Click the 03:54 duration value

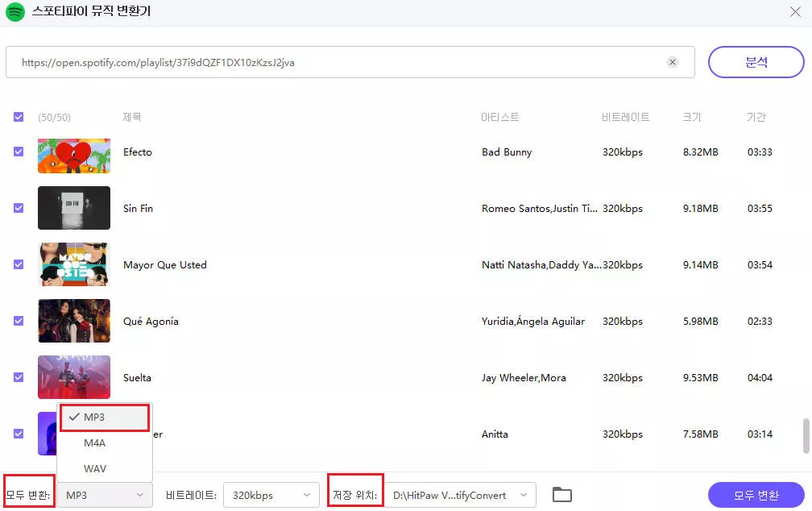(x=760, y=265)
